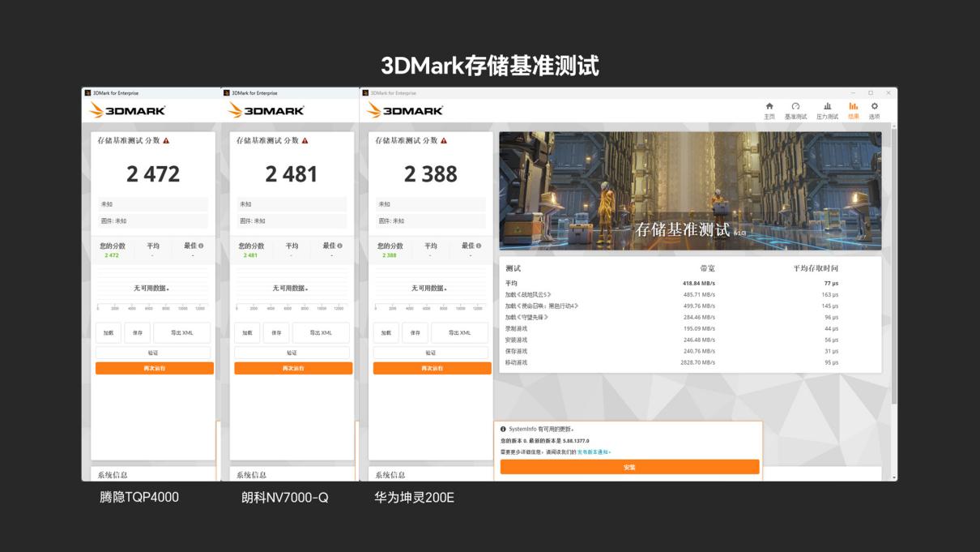Image resolution: width=980 pixels, height=552 pixels.
Task: Click 最佳 info icon in the 2 472 panel
Action: [x=201, y=246]
